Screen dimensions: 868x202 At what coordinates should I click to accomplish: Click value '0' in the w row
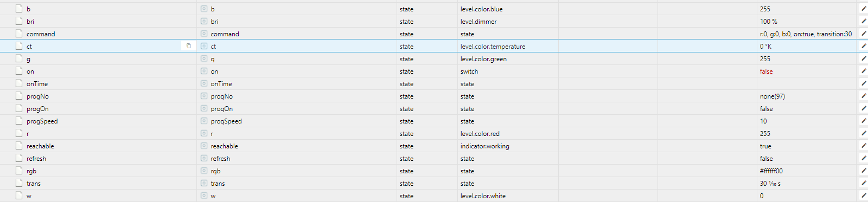tap(762, 196)
